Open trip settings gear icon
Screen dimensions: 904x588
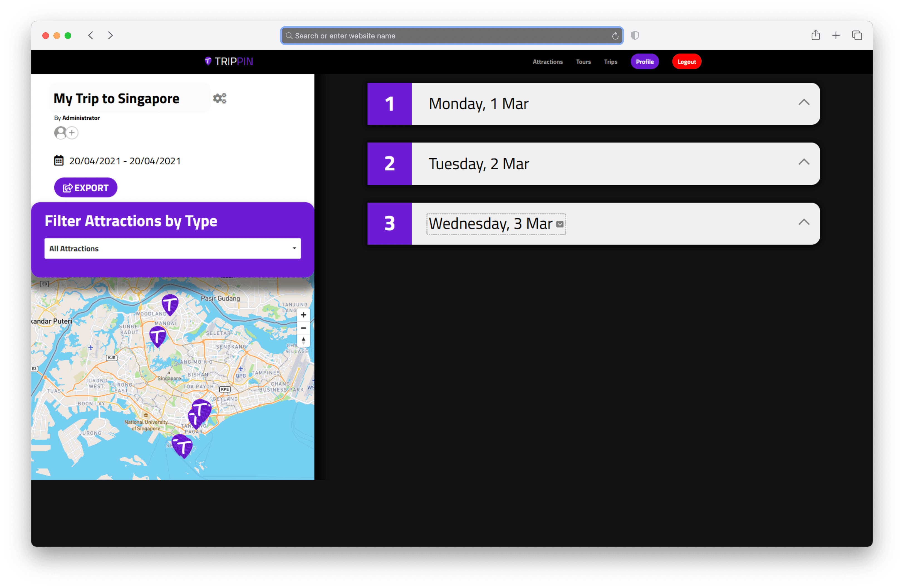(220, 98)
